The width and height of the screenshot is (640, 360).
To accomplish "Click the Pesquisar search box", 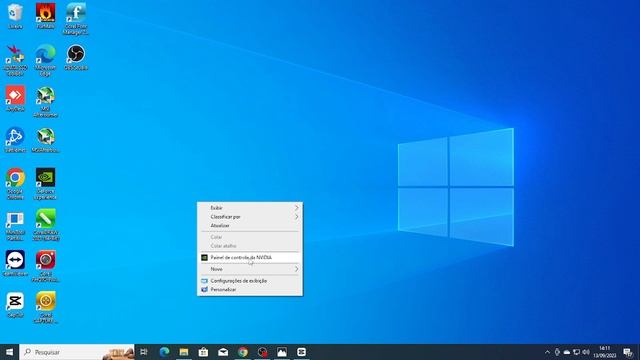I will pyautogui.click(x=77, y=352).
